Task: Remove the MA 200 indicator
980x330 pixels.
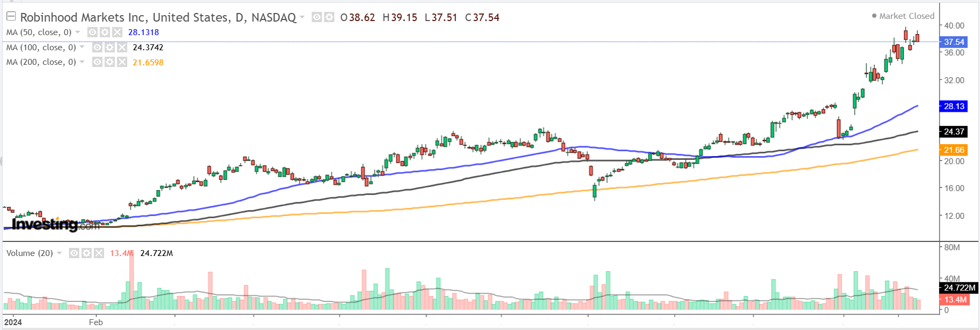Action: (122, 62)
